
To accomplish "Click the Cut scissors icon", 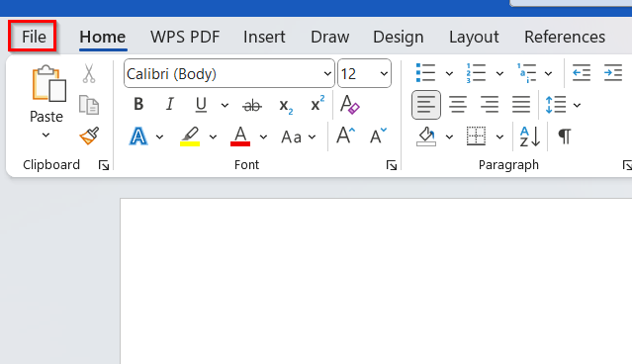I will tap(89, 73).
